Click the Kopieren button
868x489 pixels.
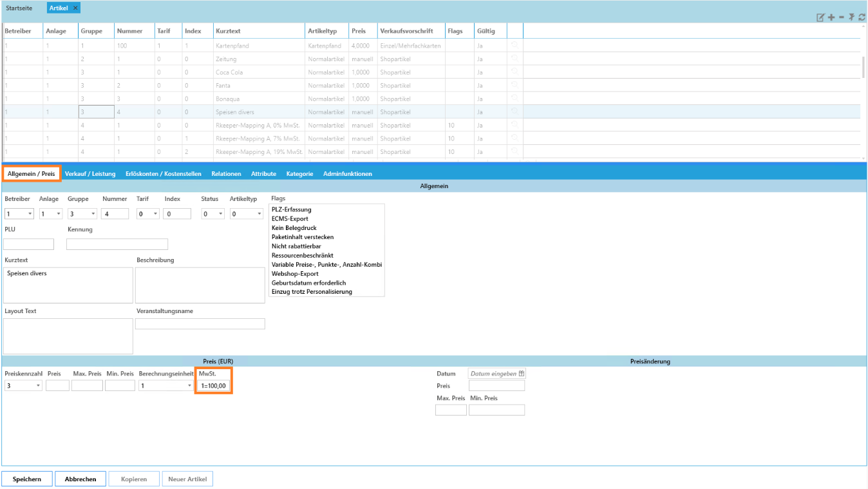click(x=134, y=479)
